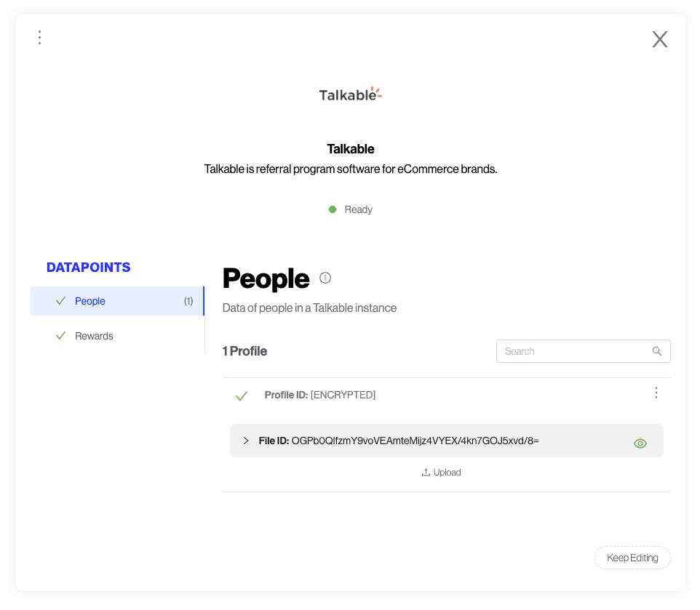Click the DATAPOINTS heading
700x610 pixels.
coord(88,267)
